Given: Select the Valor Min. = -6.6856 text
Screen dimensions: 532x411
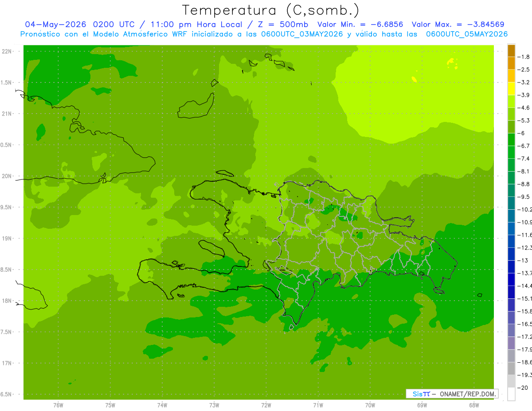Looking at the screenshot, I should click(x=360, y=24).
